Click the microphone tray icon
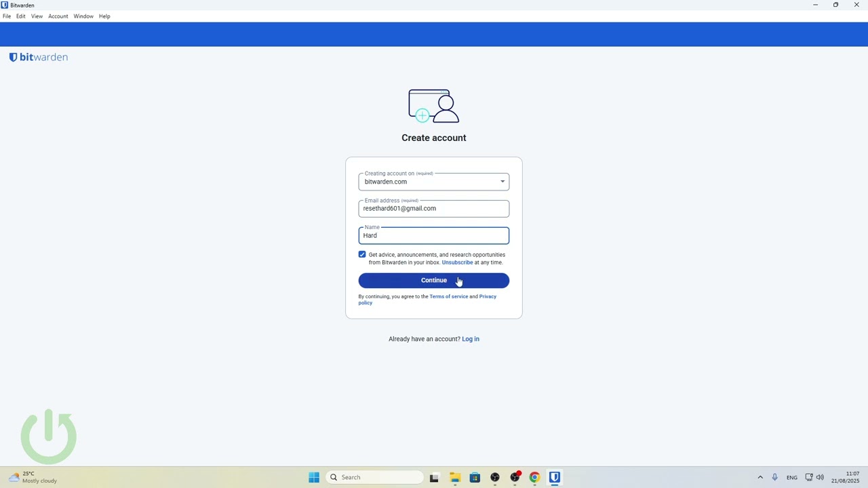This screenshot has width=868, height=488. [x=774, y=477]
